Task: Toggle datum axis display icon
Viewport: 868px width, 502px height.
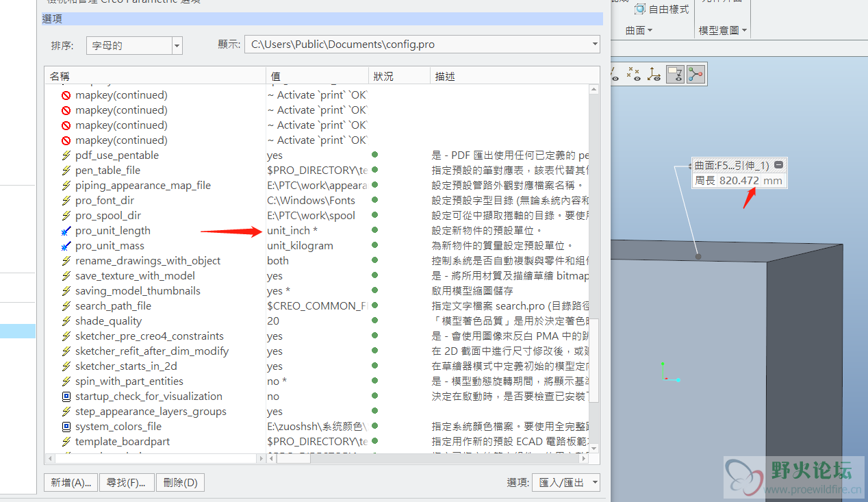Action: 615,74
